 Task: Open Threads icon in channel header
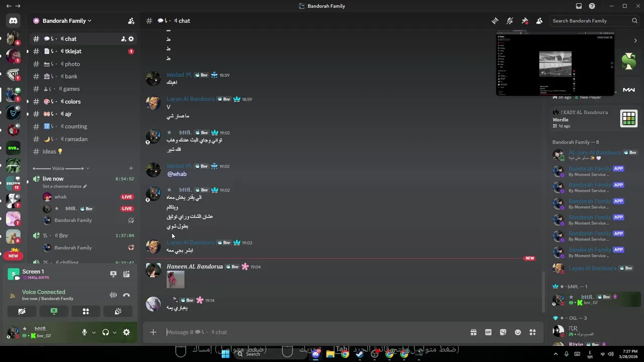[495, 21]
